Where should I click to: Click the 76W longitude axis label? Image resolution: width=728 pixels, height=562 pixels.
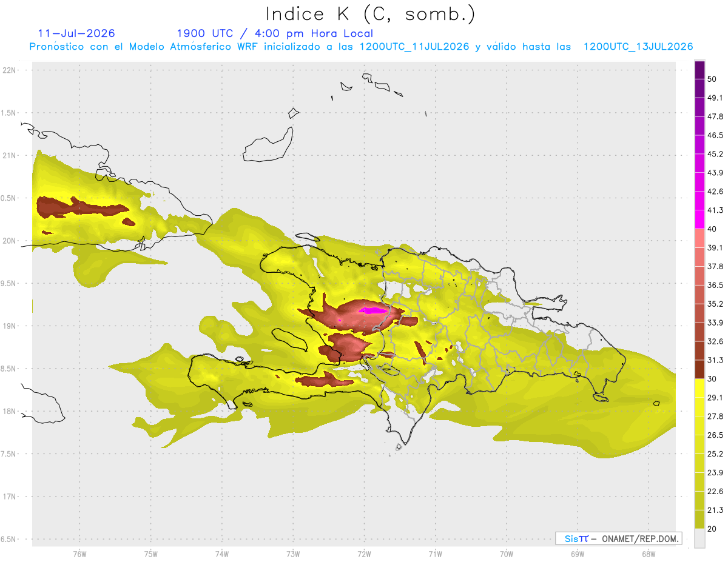[79, 553]
